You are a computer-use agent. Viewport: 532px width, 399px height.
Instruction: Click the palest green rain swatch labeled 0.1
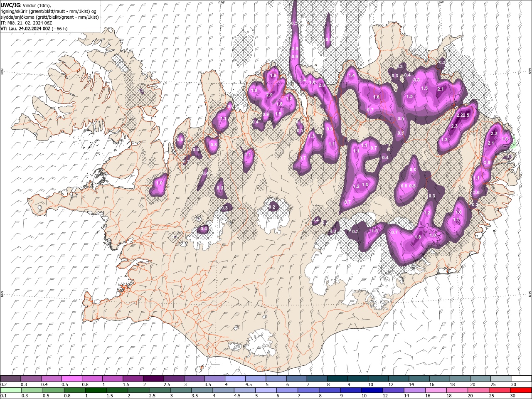click(x=11, y=390)
